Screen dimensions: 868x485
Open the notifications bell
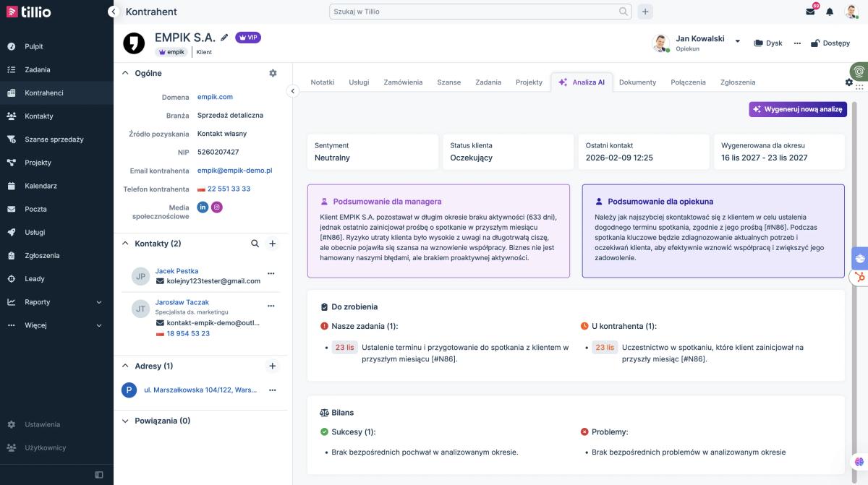[830, 12]
